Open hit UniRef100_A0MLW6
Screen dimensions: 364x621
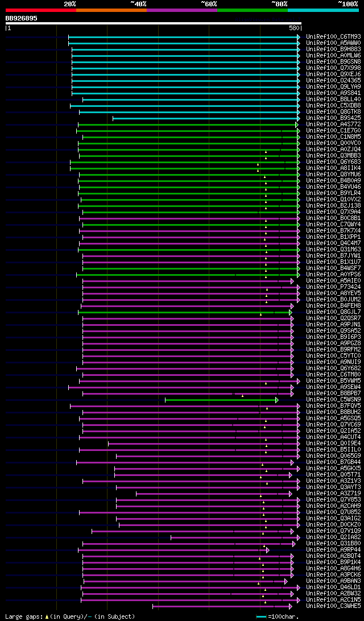click(x=333, y=56)
